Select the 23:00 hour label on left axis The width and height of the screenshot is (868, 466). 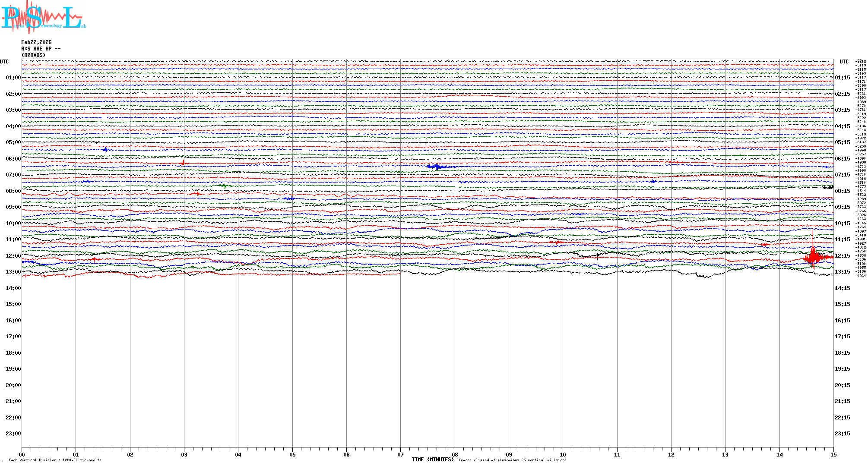click(13, 434)
